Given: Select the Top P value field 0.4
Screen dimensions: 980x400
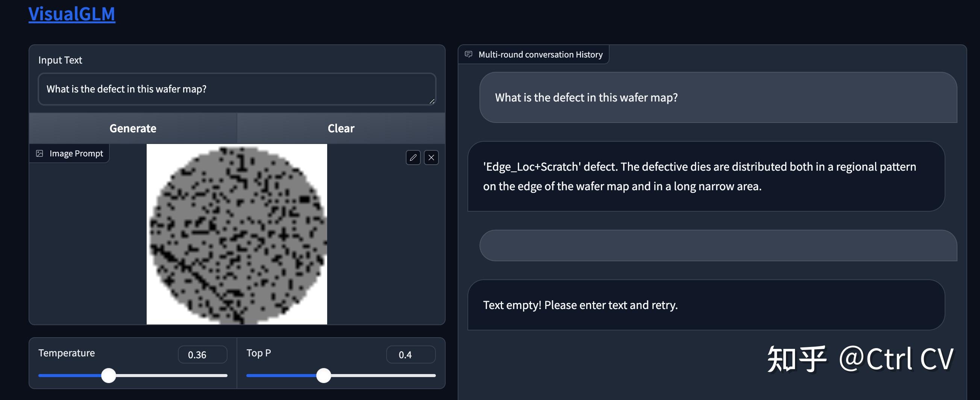Looking at the screenshot, I should click(410, 355).
